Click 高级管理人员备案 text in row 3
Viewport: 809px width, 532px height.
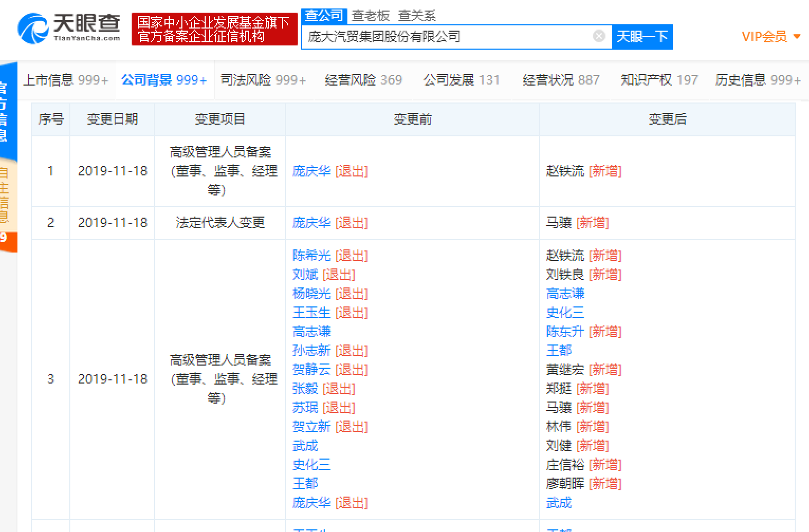pyautogui.click(x=220, y=360)
